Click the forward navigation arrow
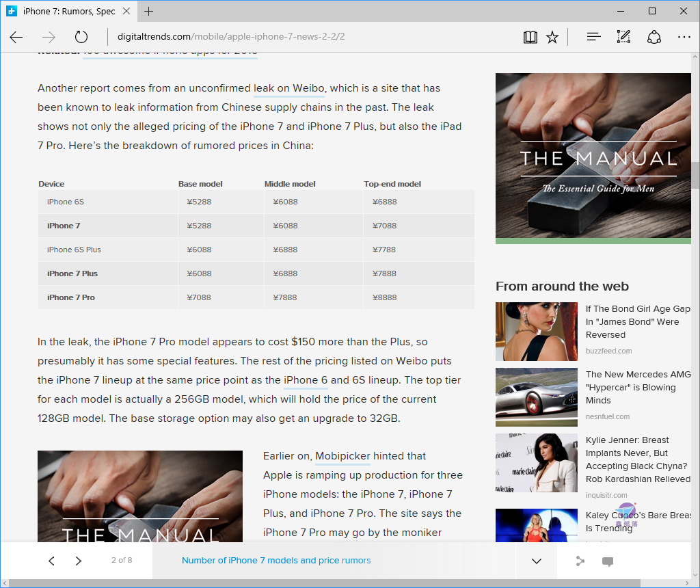Image resolution: width=700 pixels, height=588 pixels. (x=49, y=37)
